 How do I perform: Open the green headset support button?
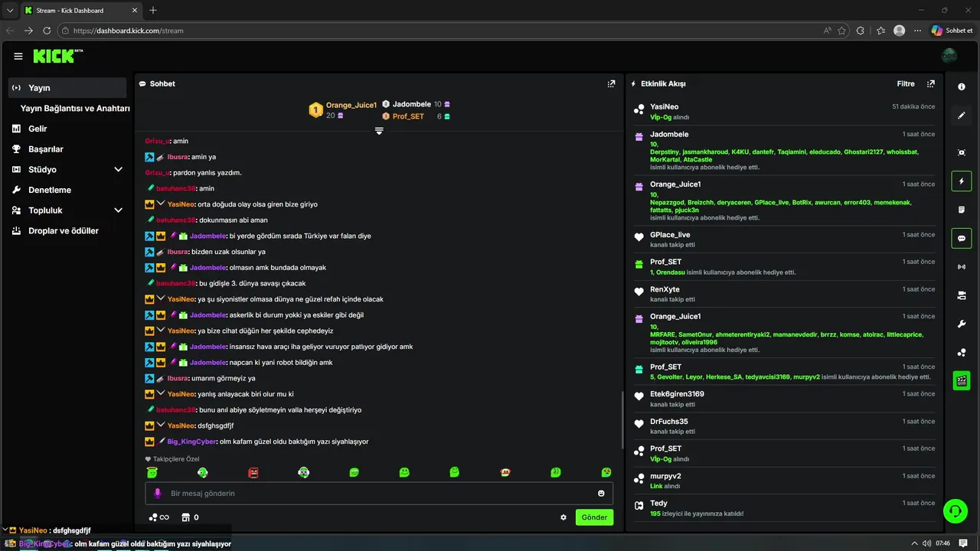click(x=955, y=510)
